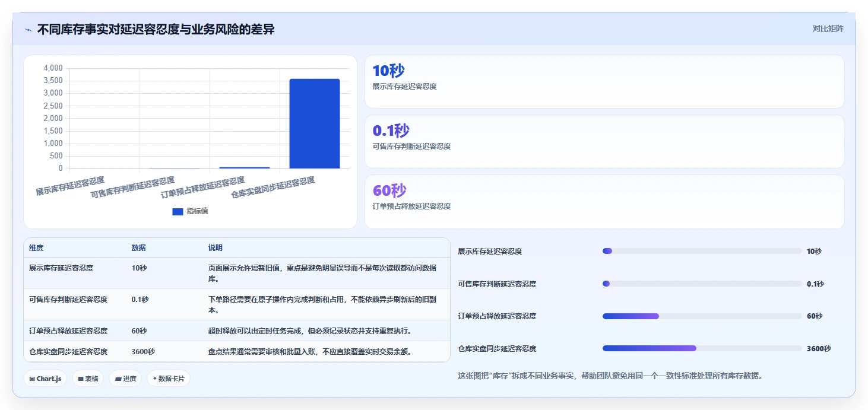Click the 表格 tag chip

(88, 379)
